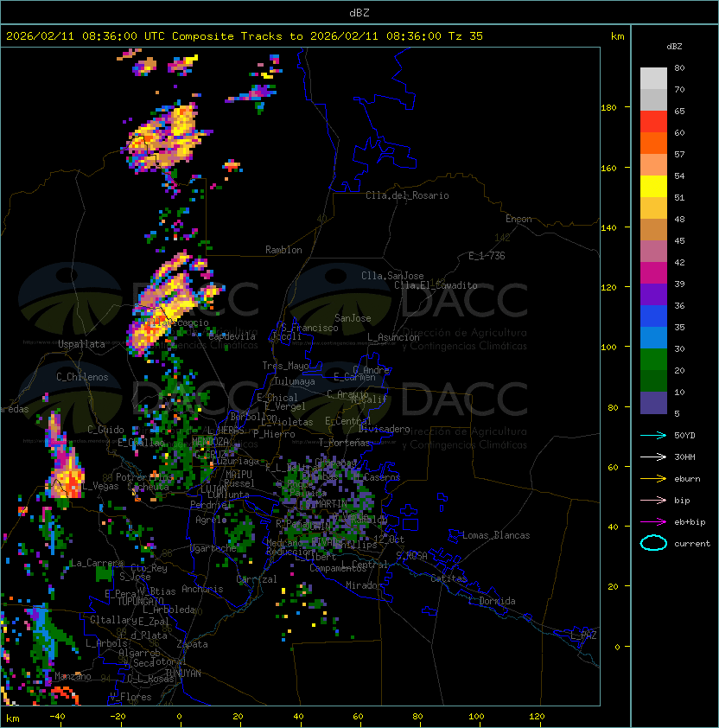Click the Potrerillos label
719x728 pixels.
pyautogui.click(x=144, y=477)
